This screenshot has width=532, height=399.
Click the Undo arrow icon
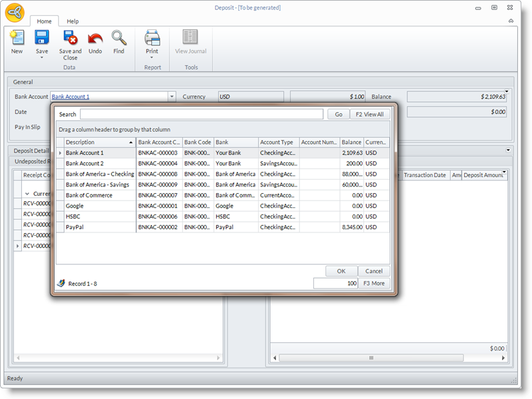point(95,39)
